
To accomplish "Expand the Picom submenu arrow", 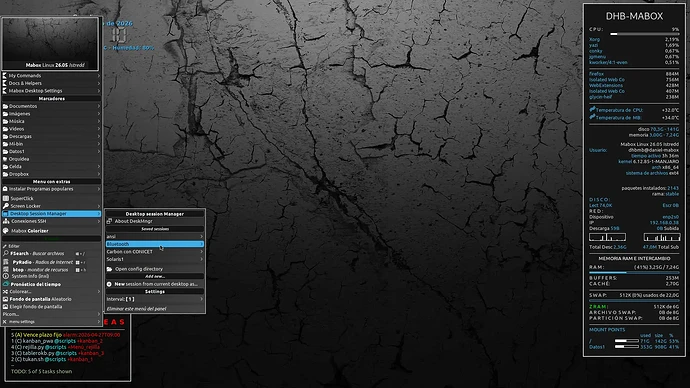I will click(99, 314).
